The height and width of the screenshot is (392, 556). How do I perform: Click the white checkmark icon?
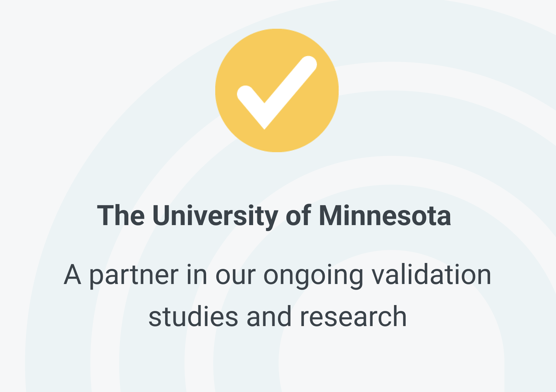point(277,93)
